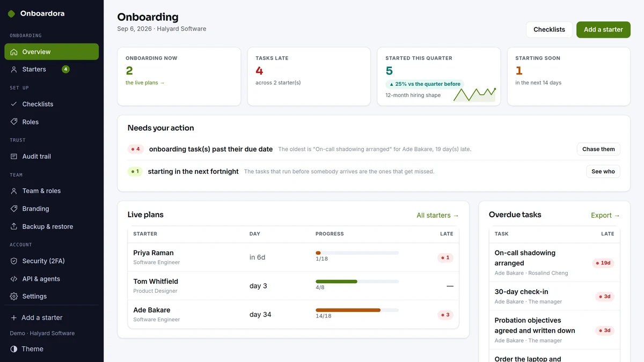This screenshot has height=362, width=644.
Task: Open Backup & restore
Action: tap(52, 226)
